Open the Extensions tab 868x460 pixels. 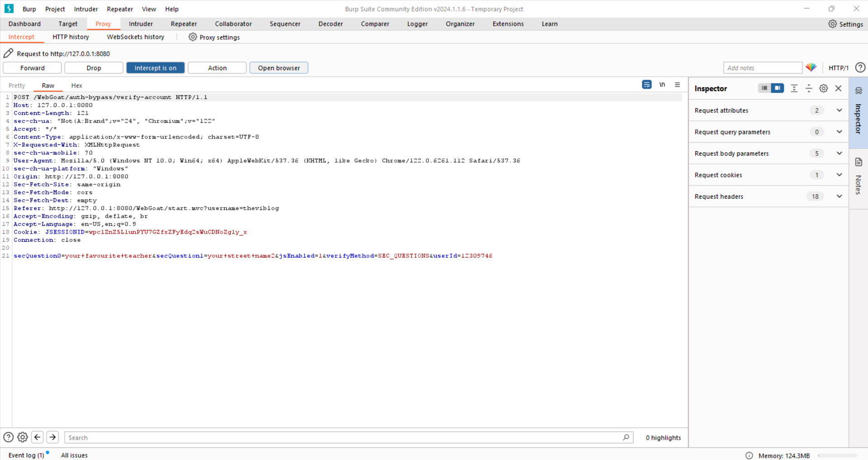(x=508, y=24)
